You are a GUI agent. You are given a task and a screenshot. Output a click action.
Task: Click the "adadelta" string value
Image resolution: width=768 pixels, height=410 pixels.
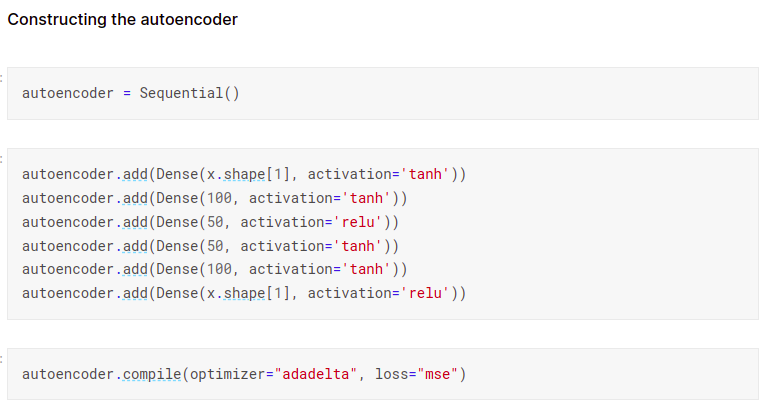[x=316, y=375]
